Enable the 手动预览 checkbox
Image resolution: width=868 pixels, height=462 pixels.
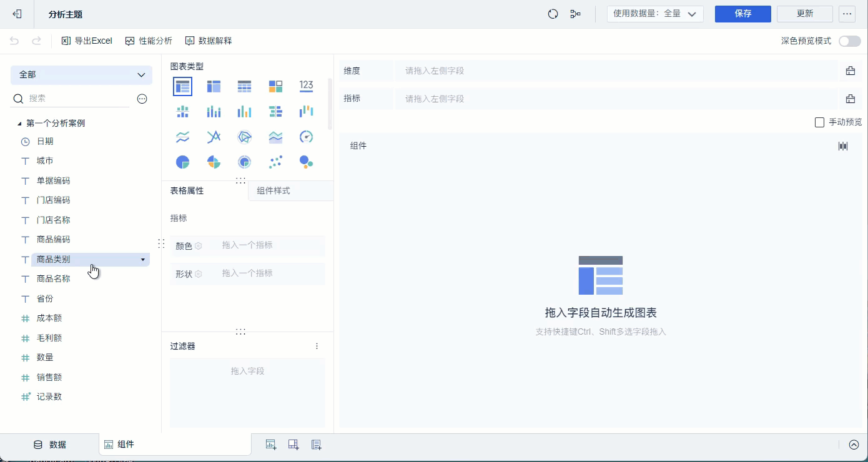tap(820, 122)
